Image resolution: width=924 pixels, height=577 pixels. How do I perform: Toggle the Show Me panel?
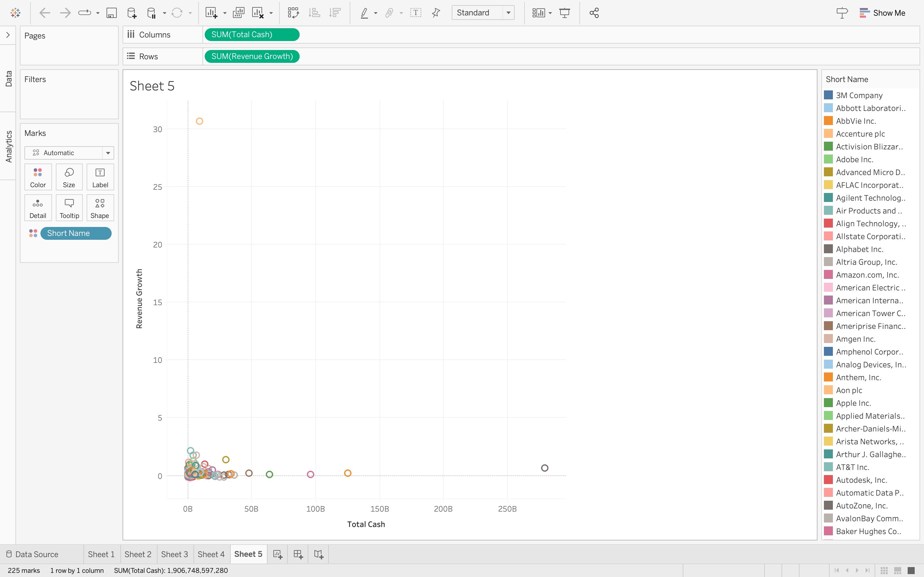pyautogui.click(x=882, y=13)
